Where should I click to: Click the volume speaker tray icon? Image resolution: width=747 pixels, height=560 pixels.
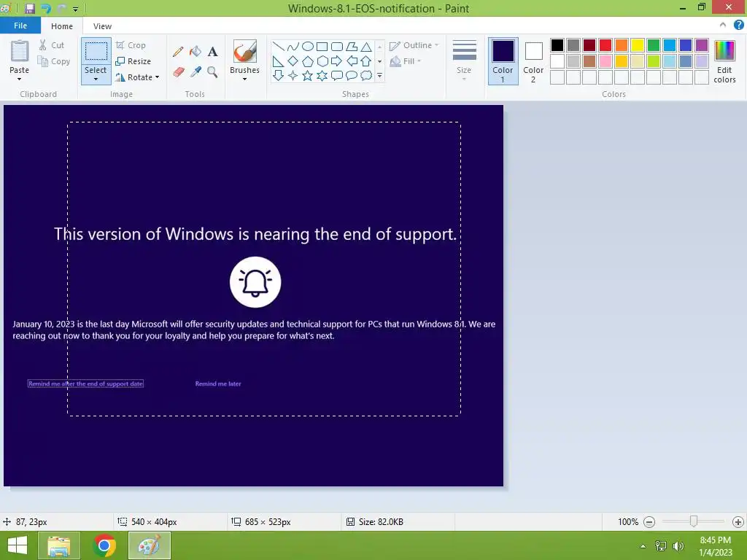678,546
